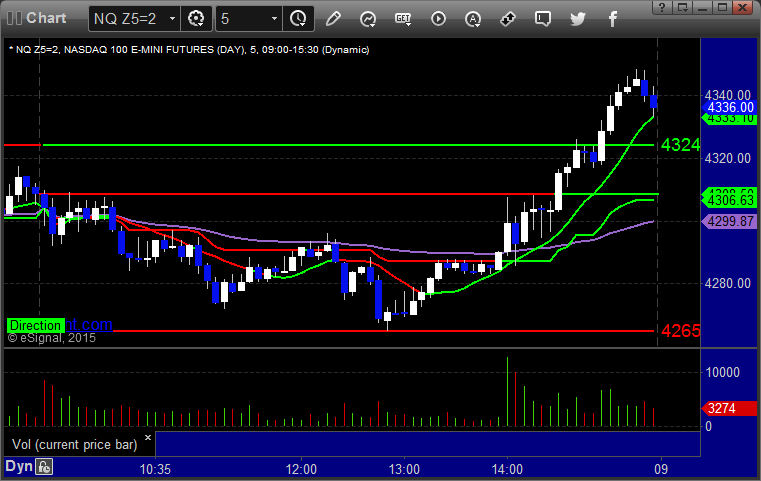761x481 pixels.
Task: Click the 4280.00 price axis label
Action: point(728,283)
